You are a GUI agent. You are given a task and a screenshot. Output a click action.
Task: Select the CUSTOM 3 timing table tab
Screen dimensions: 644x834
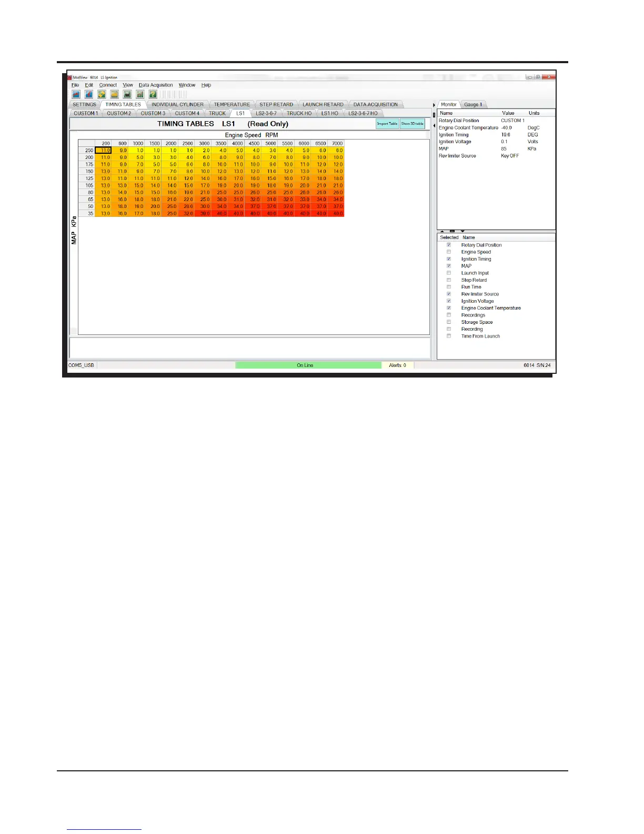(x=153, y=113)
